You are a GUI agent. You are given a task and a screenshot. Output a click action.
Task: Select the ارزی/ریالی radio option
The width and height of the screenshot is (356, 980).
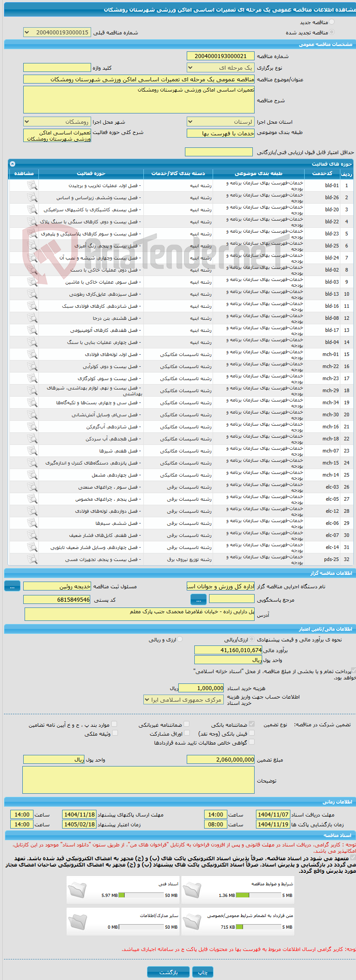[x=252, y=639]
